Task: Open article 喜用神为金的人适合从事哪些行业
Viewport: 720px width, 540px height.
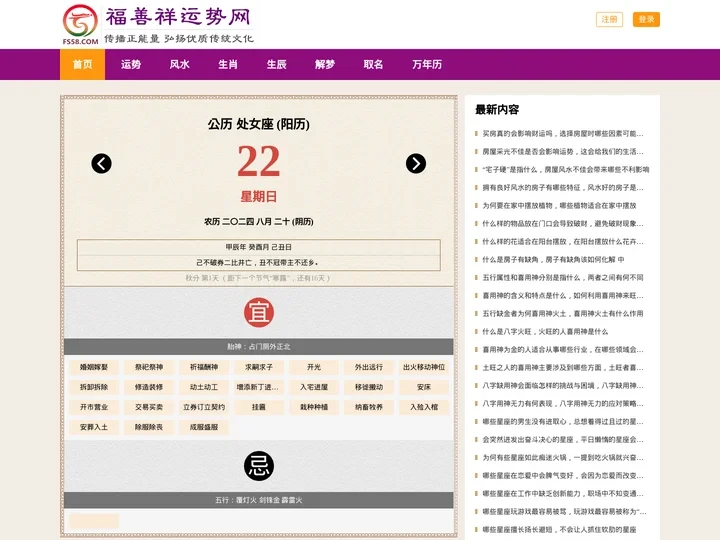Action: [563, 349]
